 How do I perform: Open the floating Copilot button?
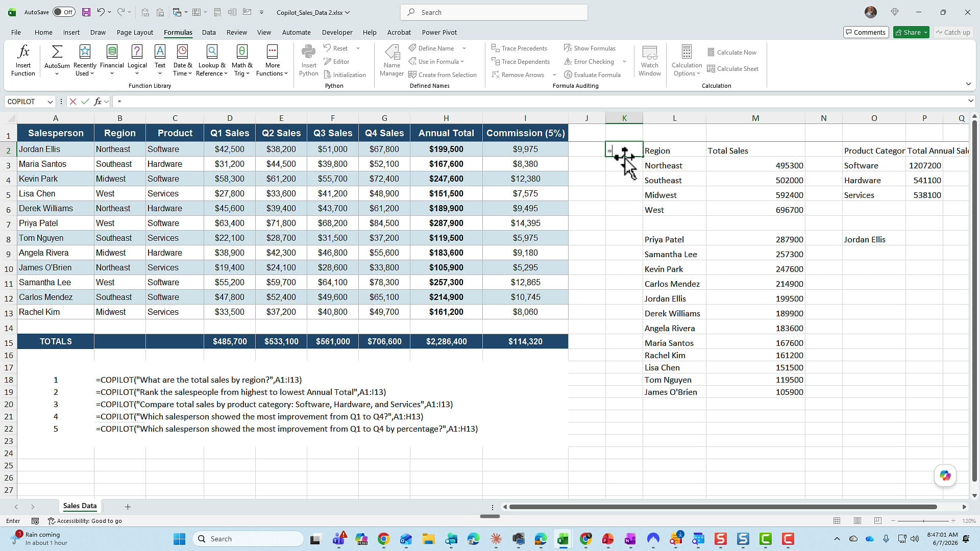[x=945, y=475]
